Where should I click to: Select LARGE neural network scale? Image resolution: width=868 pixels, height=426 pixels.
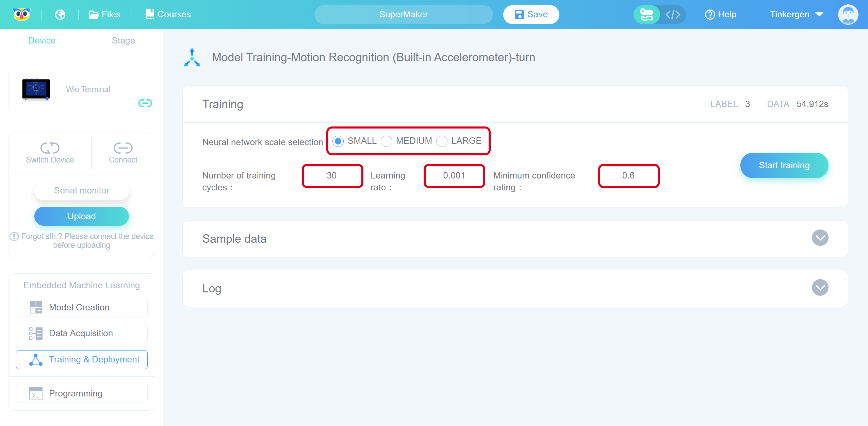pyautogui.click(x=442, y=141)
